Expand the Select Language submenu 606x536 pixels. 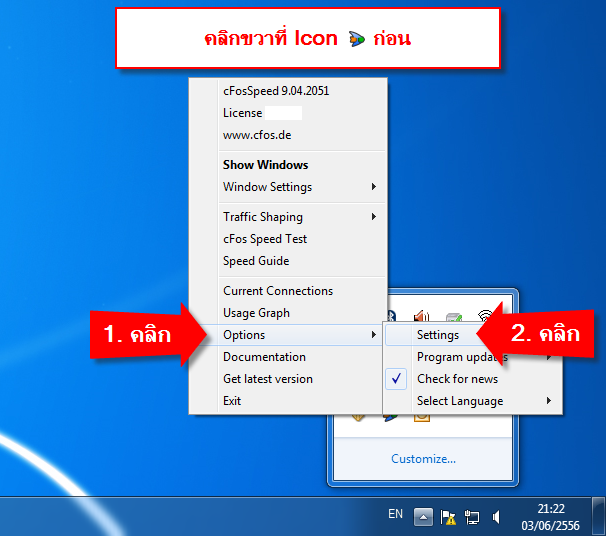point(473,401)
